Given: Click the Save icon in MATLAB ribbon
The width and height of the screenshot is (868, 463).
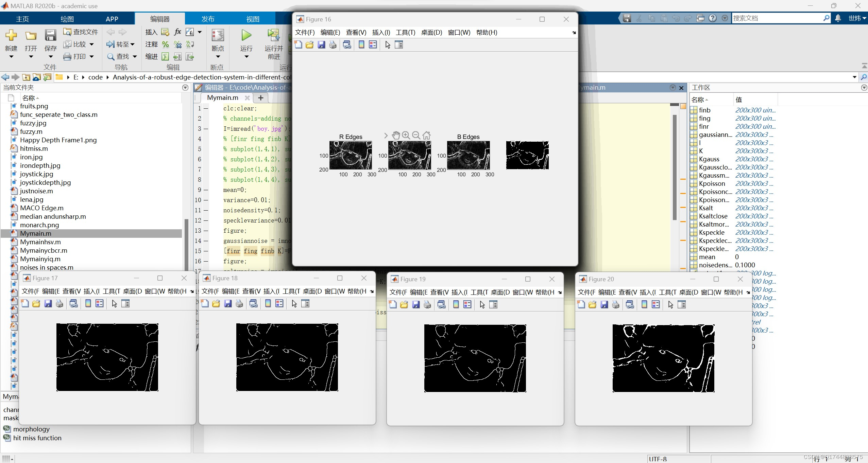Looking at the screenshot, I should (x=50, y=35).
